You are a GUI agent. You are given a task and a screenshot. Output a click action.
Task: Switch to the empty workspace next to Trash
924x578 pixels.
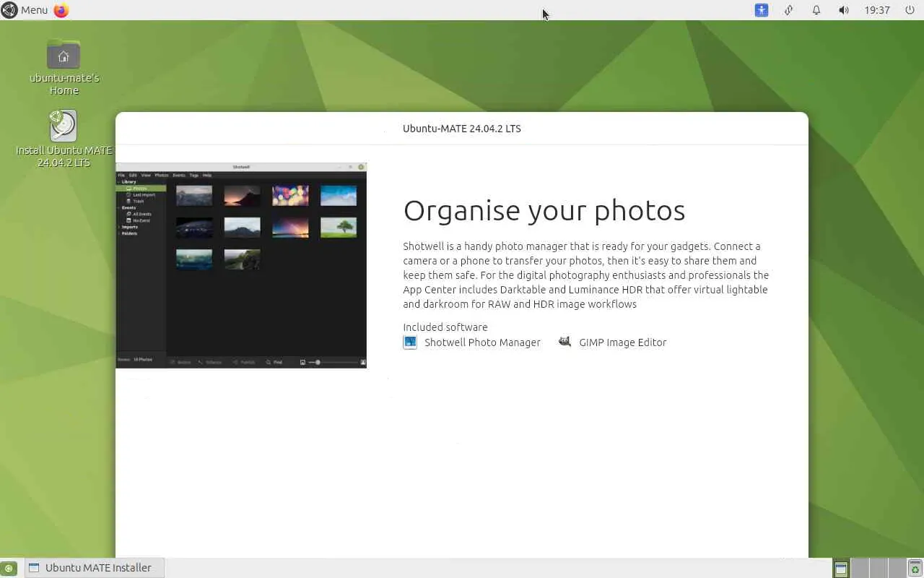(x=897, y=568)
